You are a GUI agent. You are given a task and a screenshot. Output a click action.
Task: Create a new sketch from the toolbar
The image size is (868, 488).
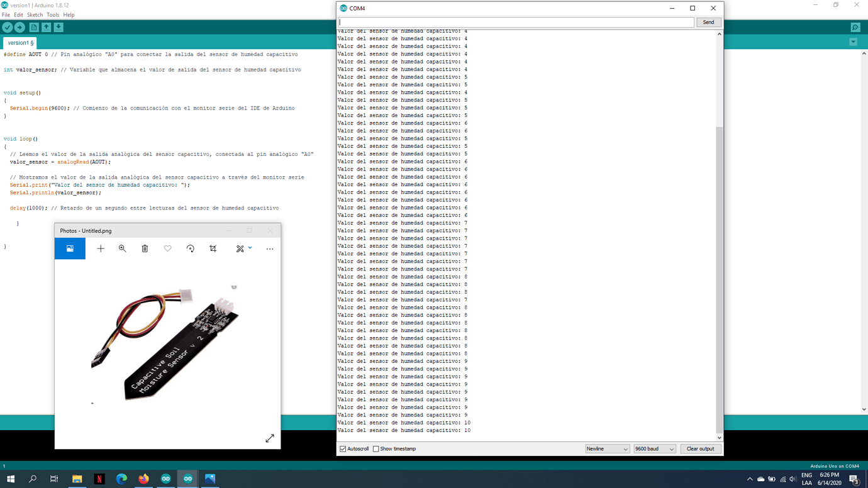coord(35,27)
